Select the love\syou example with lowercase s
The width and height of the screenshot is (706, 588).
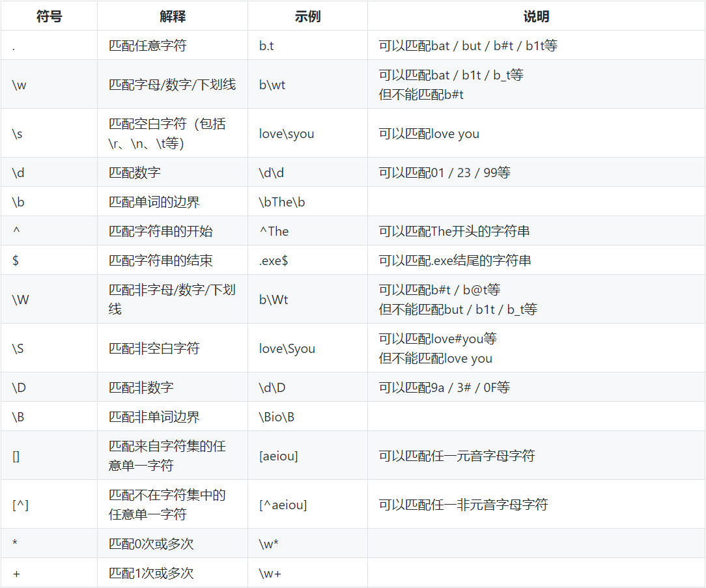tap(287, 133)
